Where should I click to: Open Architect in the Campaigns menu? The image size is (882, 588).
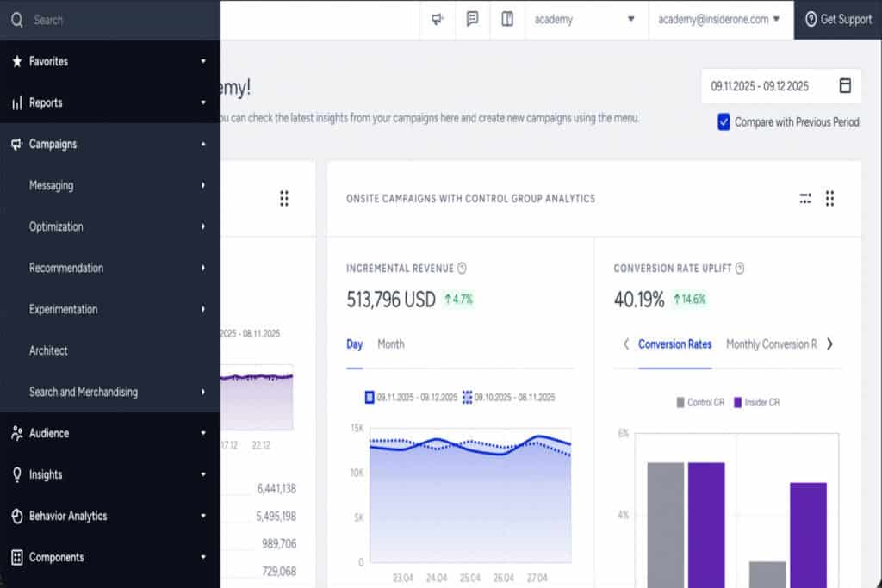pos(48,350)
